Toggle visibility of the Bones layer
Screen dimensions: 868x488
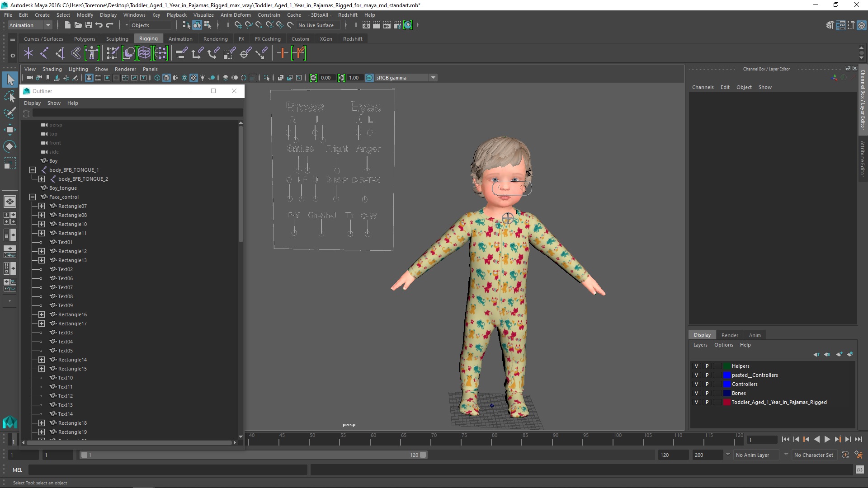(x=696, y=393)
